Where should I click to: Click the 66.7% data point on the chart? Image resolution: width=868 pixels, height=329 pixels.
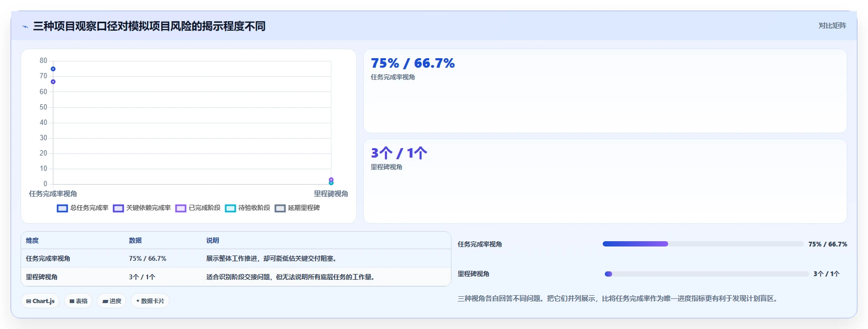click(x=53, y=81)
